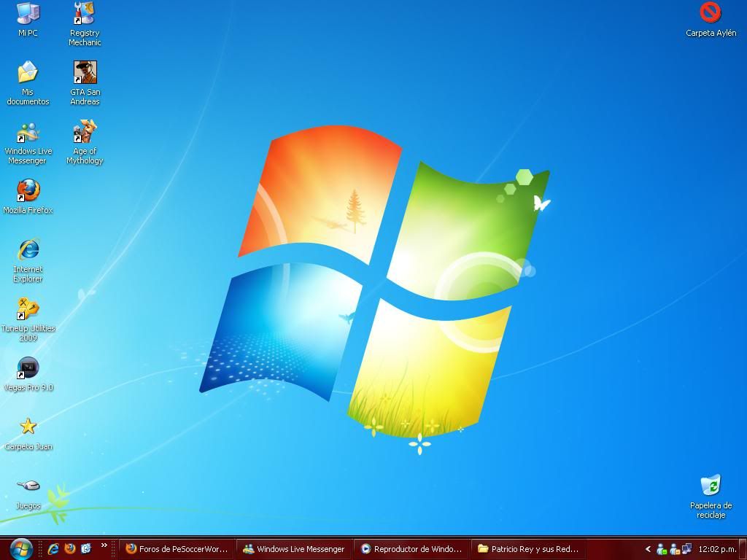
Task: Launch Internet Explorer from Quick Launch
Action: click(x=53, y=549)
